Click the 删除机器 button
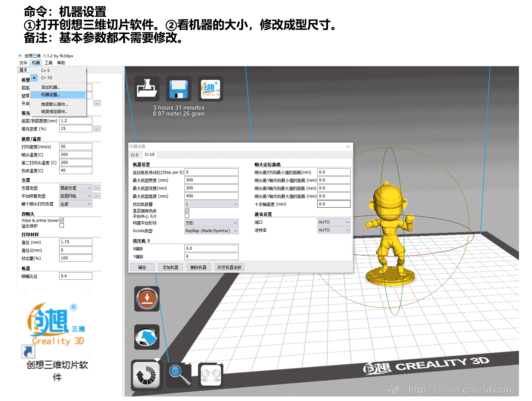Image resolution: width=532 pixels, height=401 pixels. [199, 267]
